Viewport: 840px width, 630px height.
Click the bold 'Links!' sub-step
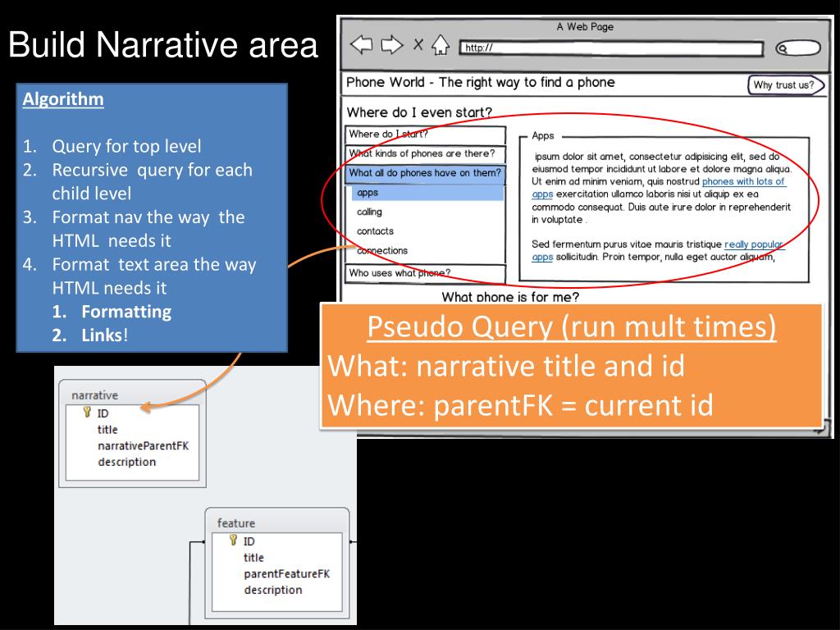click(105, 336)
